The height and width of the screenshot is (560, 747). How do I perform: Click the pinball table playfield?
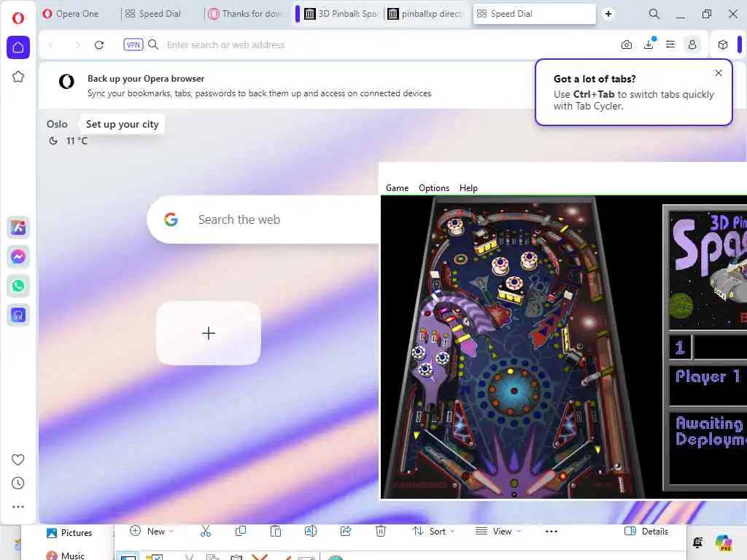514,348
